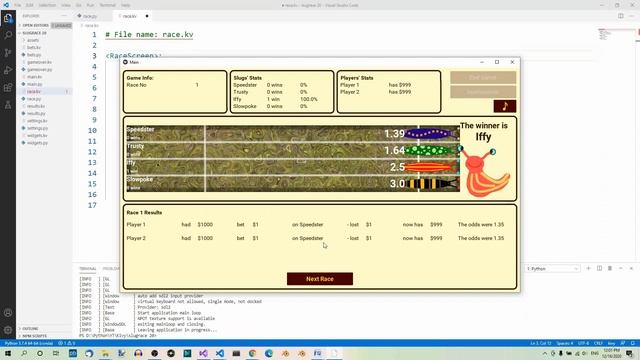Screen dimensions: 640x360
Task: Open Manage gear icon in activity bar
Action: pyautogui.click(x=8, y=330)
